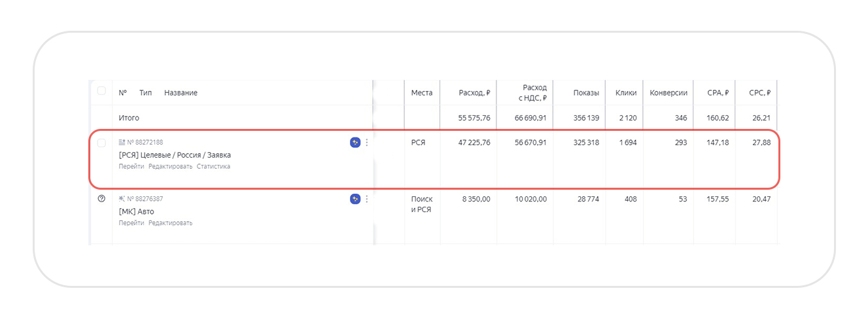Open Статистика link for РСЯ campaign
868x316 pixels.
coord(213,166)
